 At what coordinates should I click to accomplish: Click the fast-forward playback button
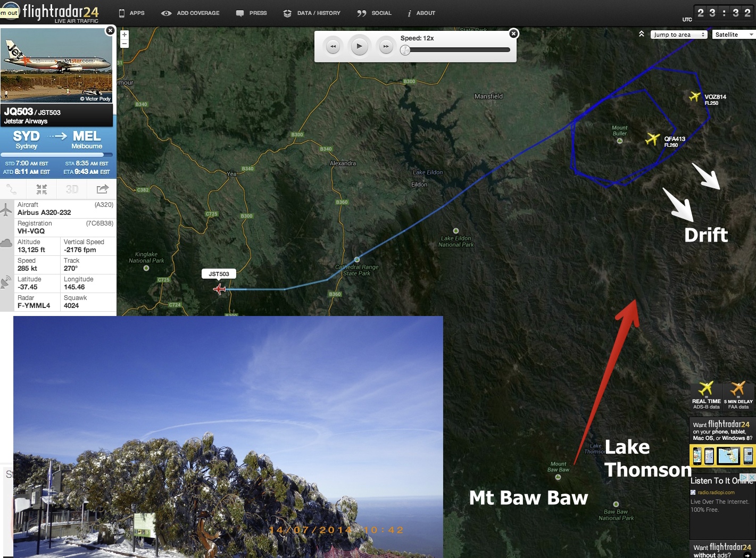[x=386, y=46]
